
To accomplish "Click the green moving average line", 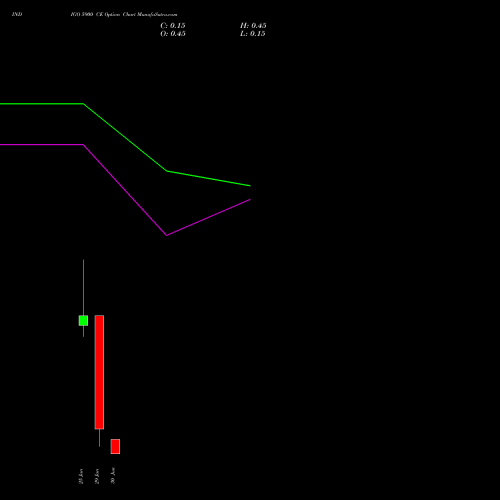I will click(125, 138).
